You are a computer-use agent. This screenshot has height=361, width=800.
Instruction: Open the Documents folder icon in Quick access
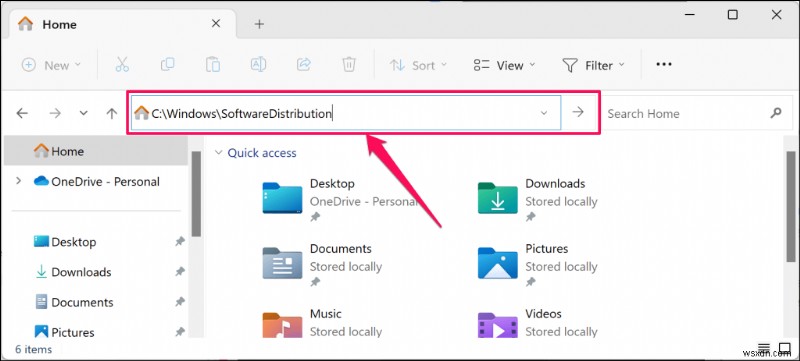282,263
